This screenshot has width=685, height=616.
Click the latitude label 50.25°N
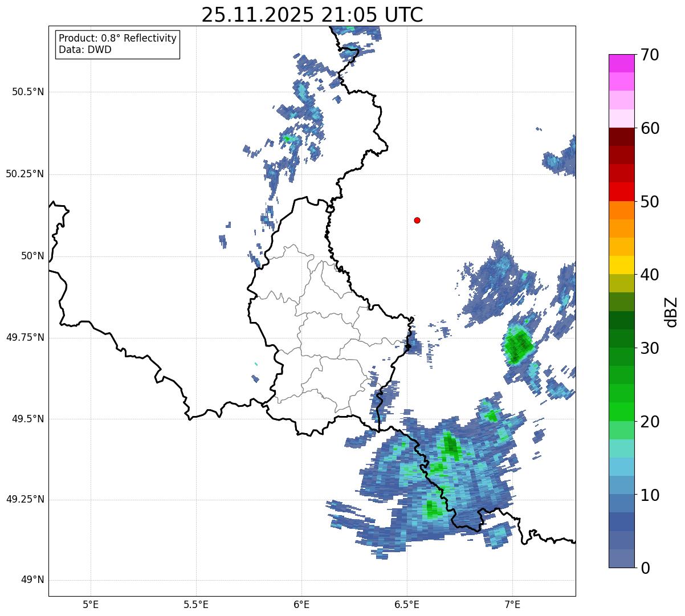click(25, 174)
